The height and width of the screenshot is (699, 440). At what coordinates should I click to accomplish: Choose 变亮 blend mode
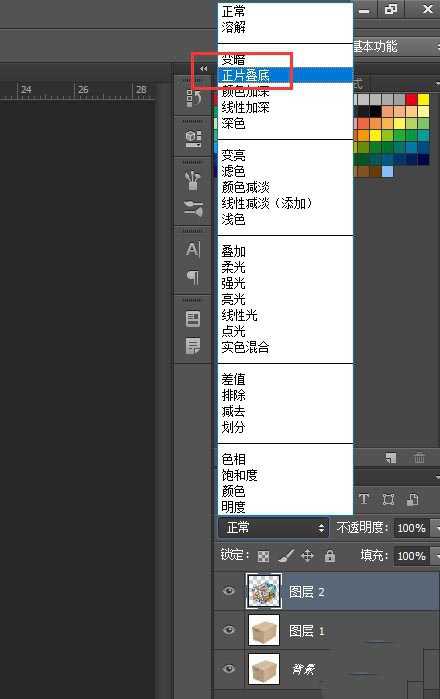285,155
